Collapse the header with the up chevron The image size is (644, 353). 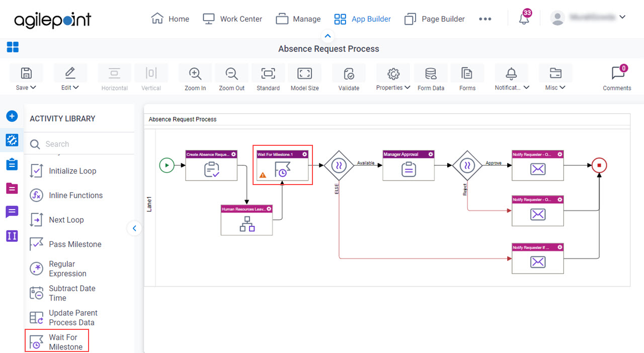coord(328,36)
